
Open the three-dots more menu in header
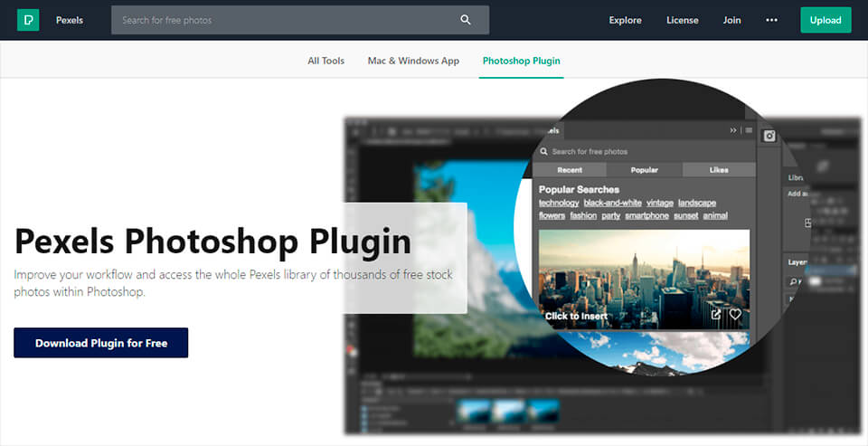pyautogui.click(x=771, y=20)
